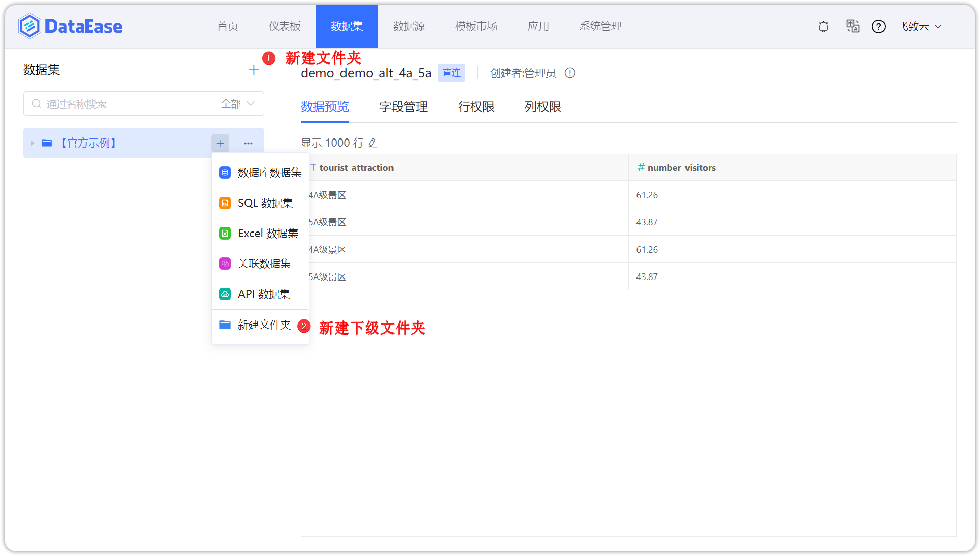Screen dimensions: 980x556
Task: Choose 关联数据集 from the menu
Action: 260,264
